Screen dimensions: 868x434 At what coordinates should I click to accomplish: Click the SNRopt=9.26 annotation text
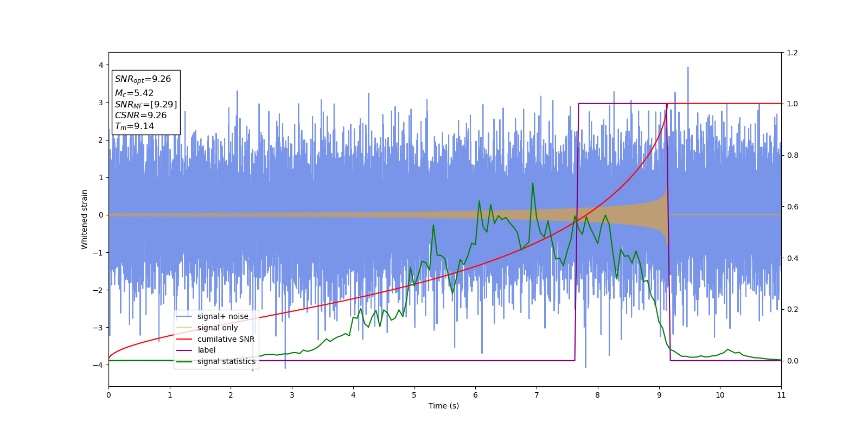click(x=143, y=79)
